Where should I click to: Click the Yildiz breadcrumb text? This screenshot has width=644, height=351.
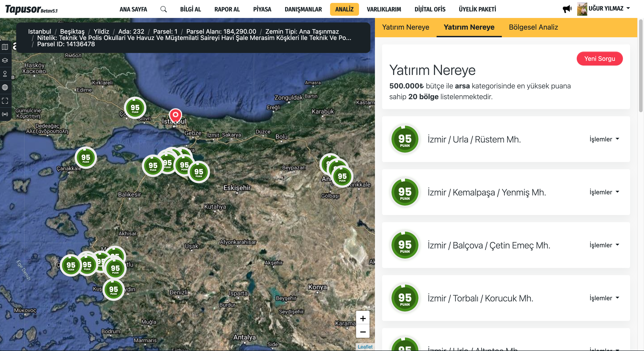click(x=101, y=31)
